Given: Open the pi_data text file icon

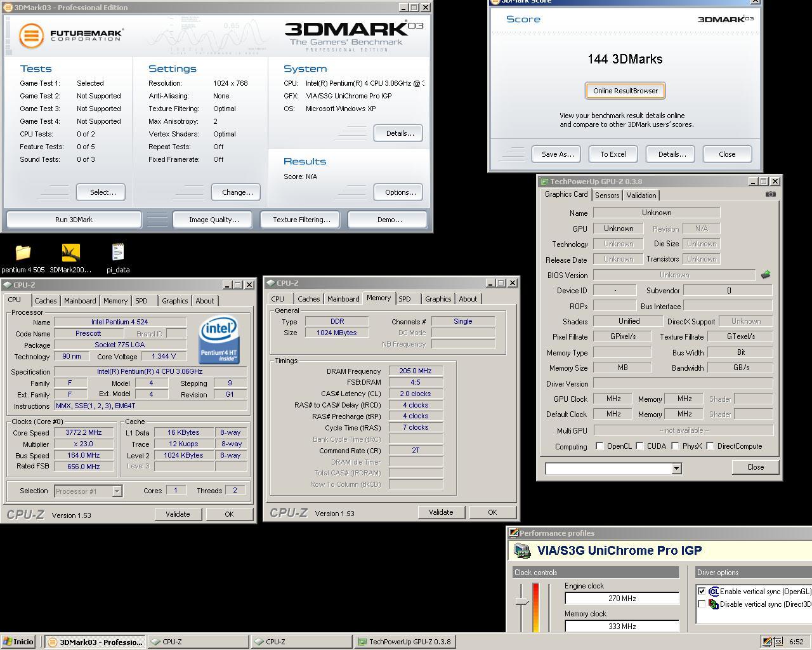Looking at the screenshot, I should click(118, 253).
